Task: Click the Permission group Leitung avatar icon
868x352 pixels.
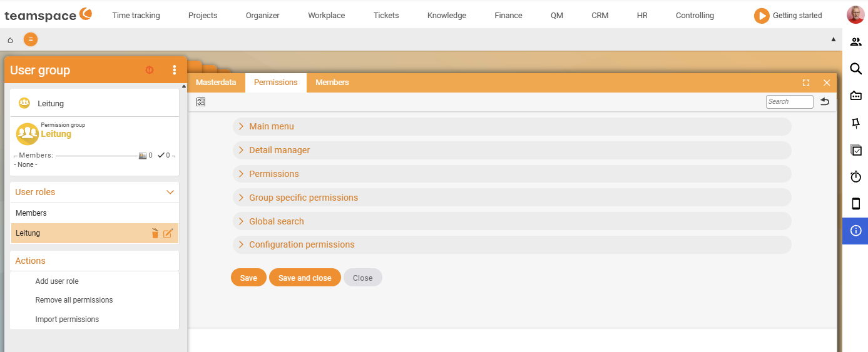Action: point(27,134)
